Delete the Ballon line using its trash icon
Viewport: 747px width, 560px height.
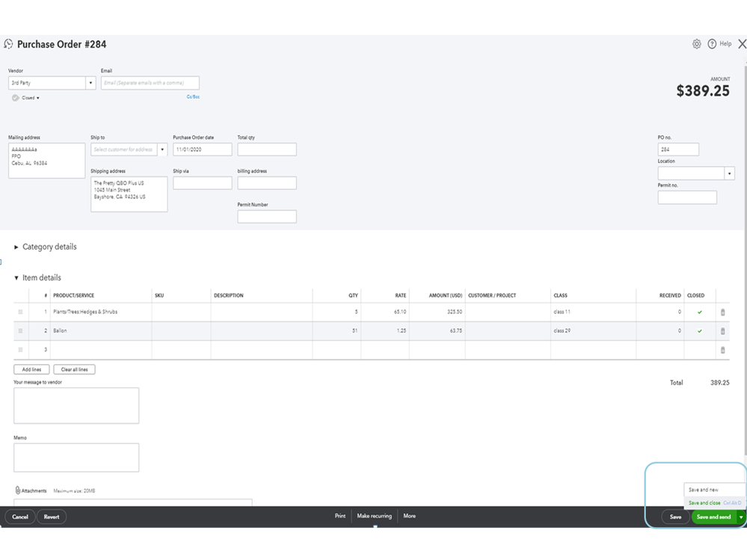[722, 330]
